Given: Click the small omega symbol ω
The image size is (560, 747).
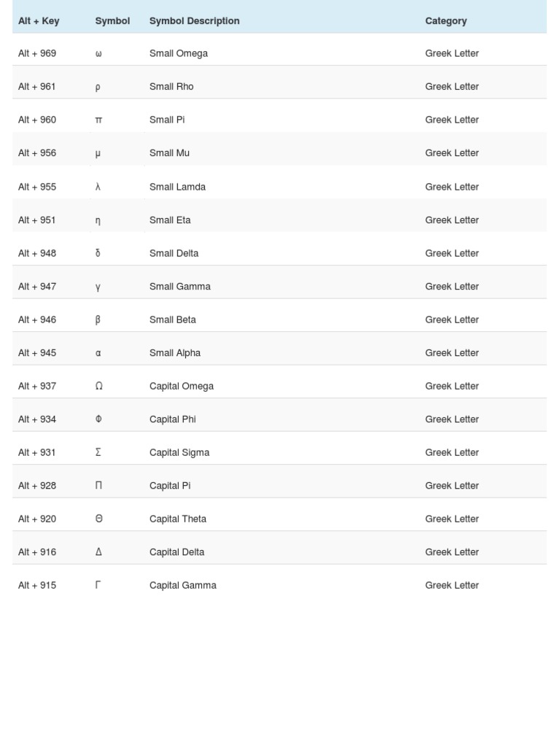Looking at the screenshot, I should (x=98, y=54).
